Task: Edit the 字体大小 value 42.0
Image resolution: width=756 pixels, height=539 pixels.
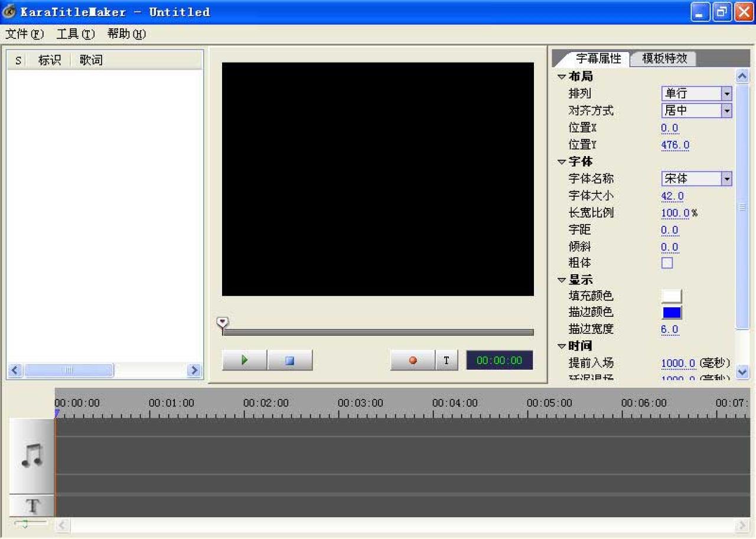Action: tap(670, 196)
